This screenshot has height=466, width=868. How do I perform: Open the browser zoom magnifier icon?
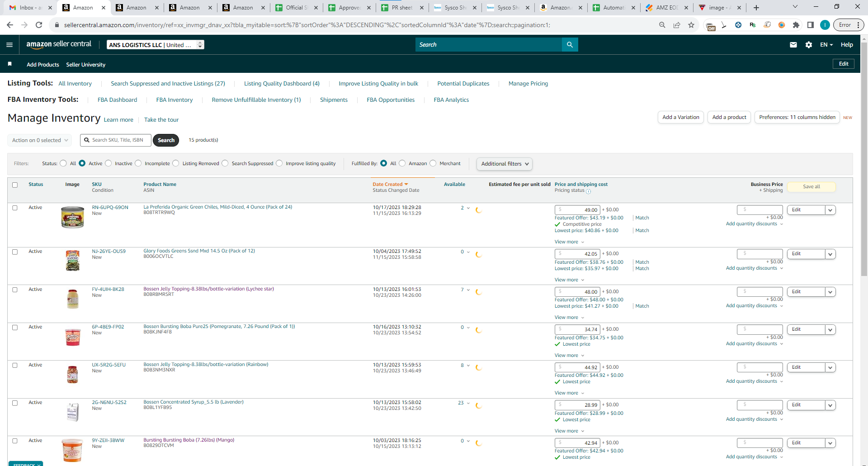(x=662, y=25)
